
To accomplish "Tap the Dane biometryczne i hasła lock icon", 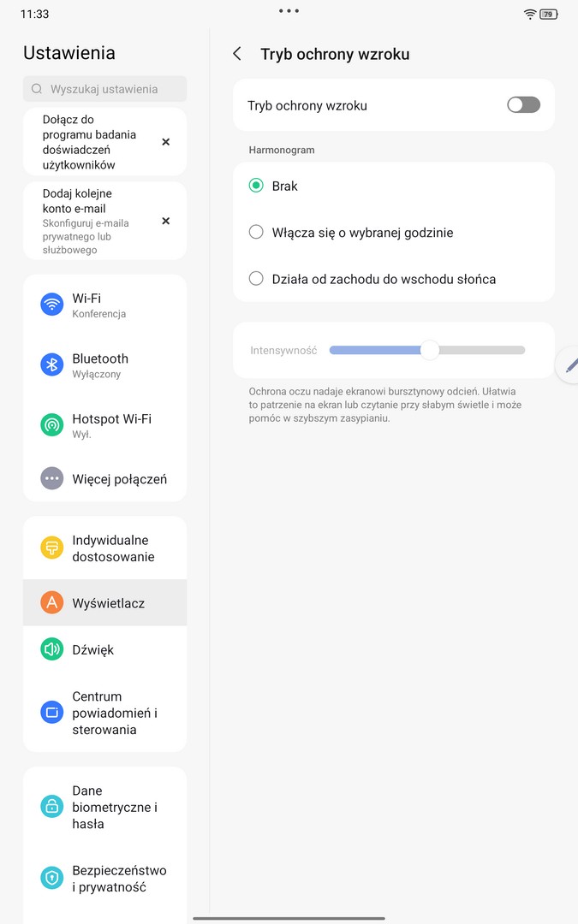I will (52, 806).
